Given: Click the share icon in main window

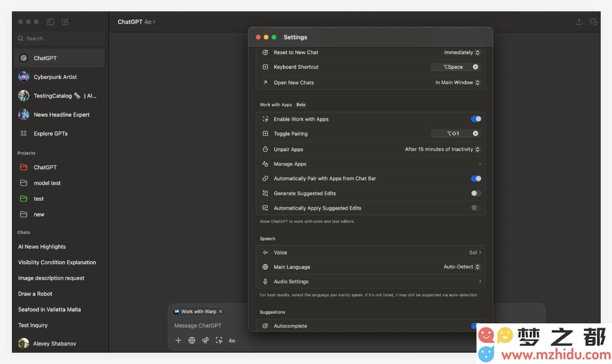Looking at the screenshot, I should tap(579, 22).
